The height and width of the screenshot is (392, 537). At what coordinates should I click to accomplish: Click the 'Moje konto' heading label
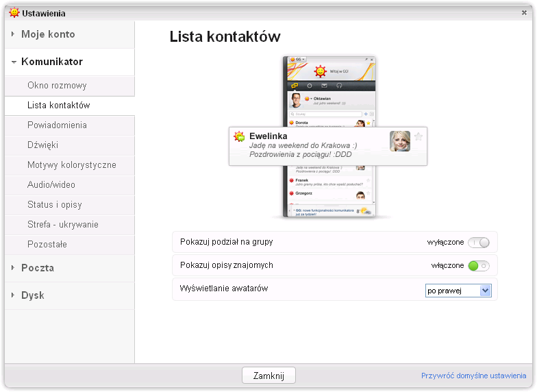pos(48,34)
